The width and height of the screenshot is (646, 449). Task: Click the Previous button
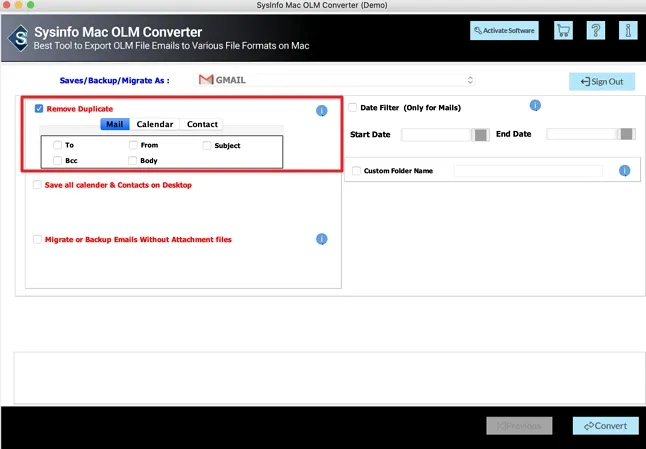point(519,426)
